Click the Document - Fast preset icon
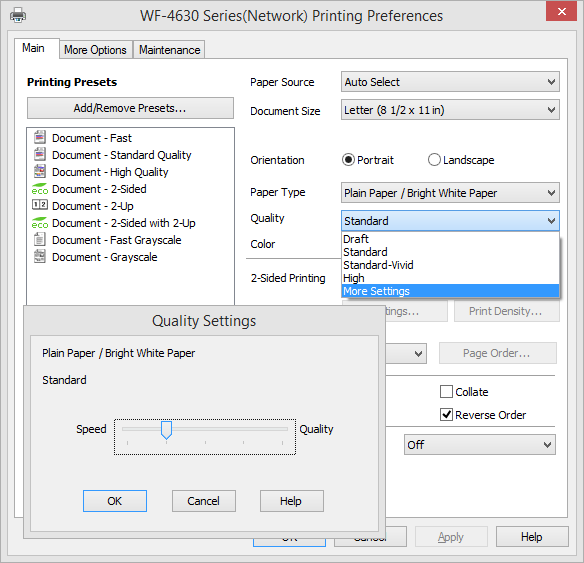 pos(40,137)
